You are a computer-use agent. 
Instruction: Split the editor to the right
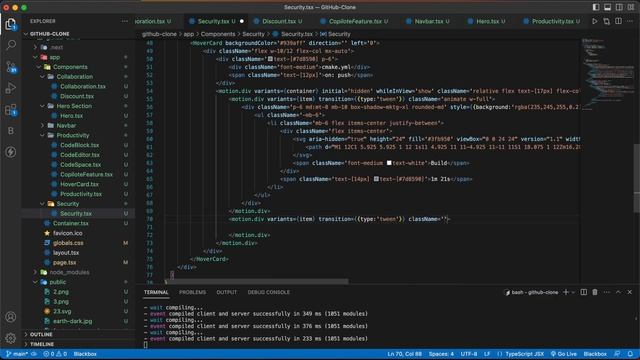click(x=618, y=21)
